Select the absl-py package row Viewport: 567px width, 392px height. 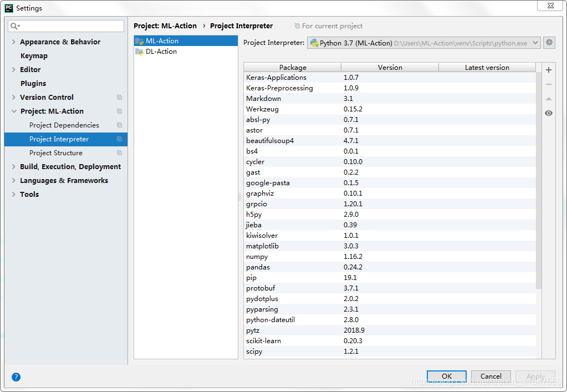pyautogui.click(x=390, y=119)
